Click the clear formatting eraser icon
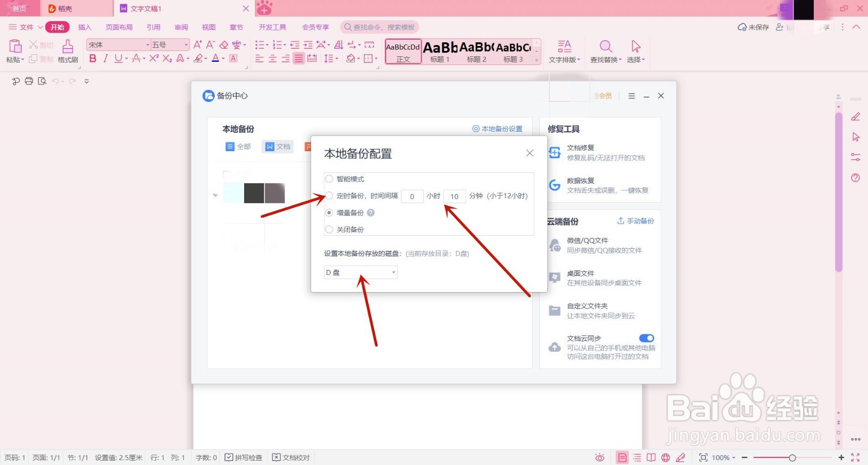The width and height of the screenshot is (868, 465). tap(224, 44)
